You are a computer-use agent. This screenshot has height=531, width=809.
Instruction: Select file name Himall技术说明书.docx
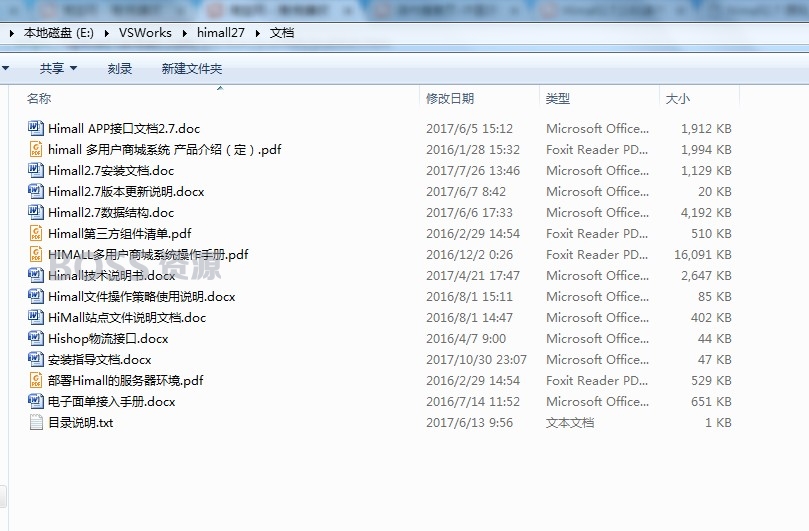111,276
